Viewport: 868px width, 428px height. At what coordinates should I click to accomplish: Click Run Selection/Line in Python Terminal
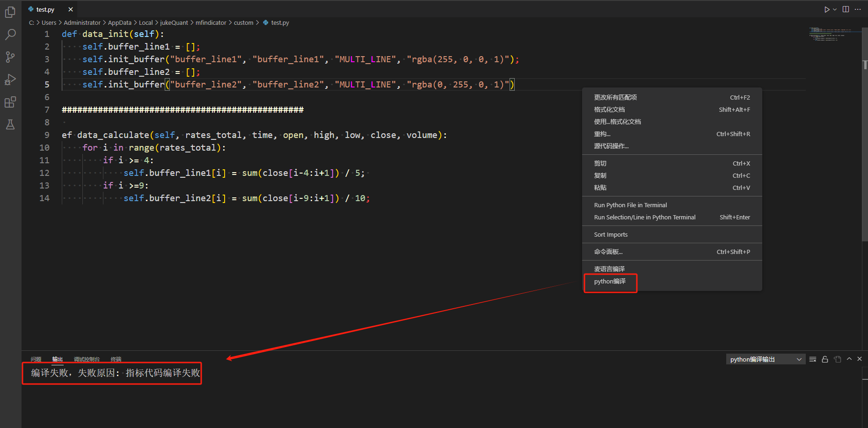672,217
